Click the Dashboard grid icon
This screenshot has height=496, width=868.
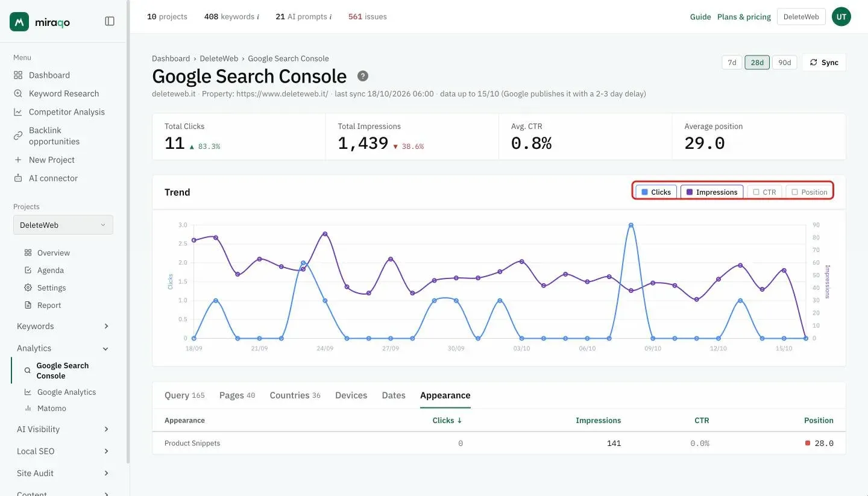(x=18, y=75)
